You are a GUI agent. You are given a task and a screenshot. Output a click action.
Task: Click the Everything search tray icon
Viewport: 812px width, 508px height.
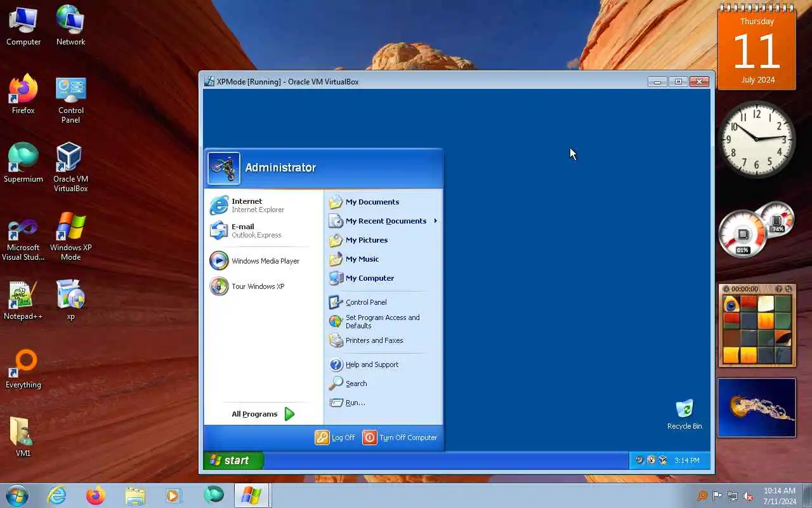tap(702, 496)
